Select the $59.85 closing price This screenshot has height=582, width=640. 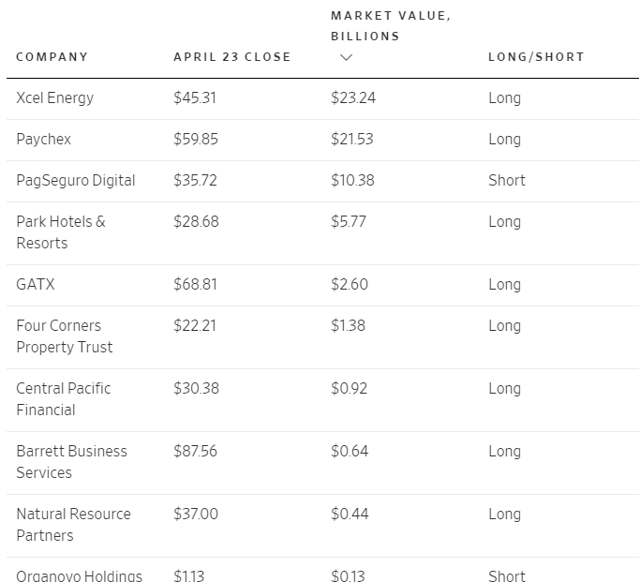(196, 139)
